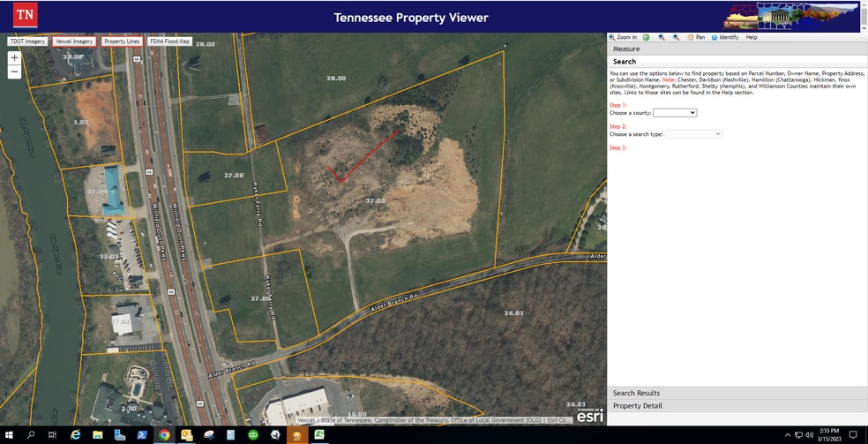Choose the Identify info tool

click(724, 37)
